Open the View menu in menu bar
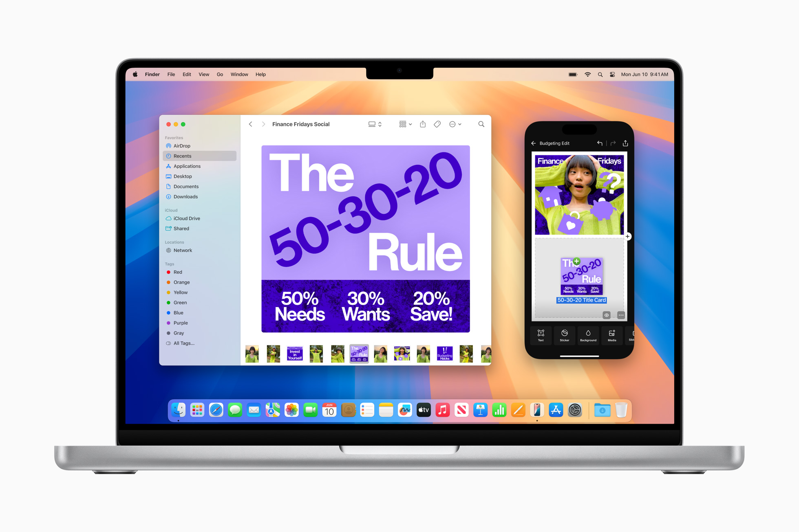 [x=205, y=74]
